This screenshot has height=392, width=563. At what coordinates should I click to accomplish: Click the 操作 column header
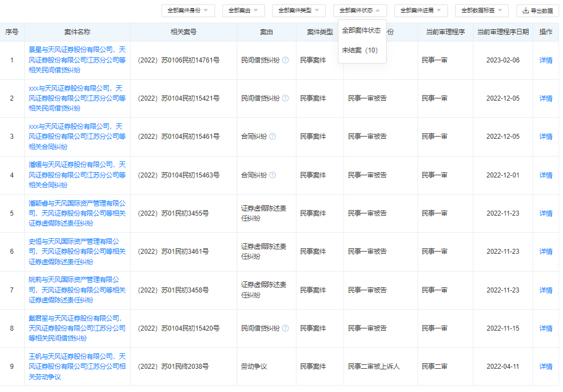point(546,32)
